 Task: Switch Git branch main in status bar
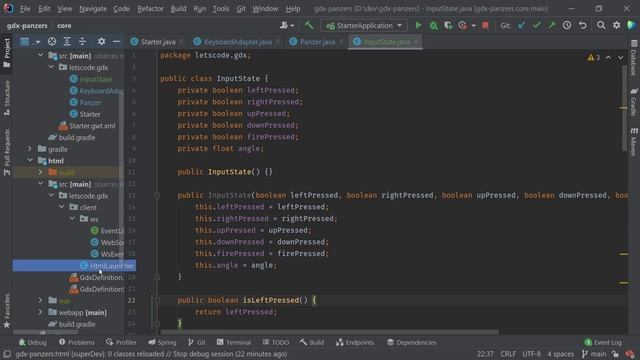coord(594,354)
